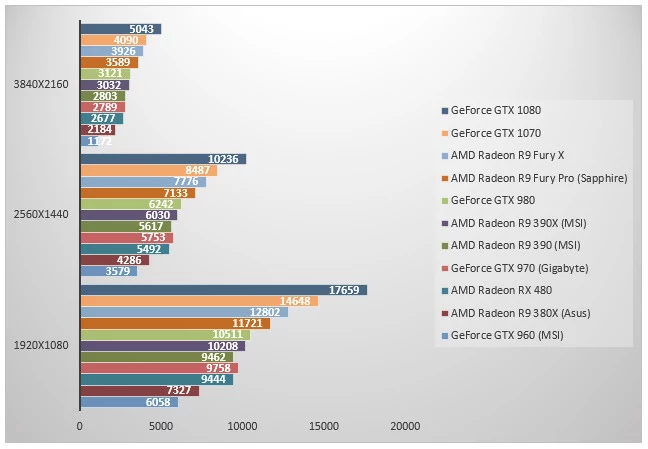Click the 6058 bar value label
Screen dimensions: 648x449
pyautogui.click(x=158, y=402)
